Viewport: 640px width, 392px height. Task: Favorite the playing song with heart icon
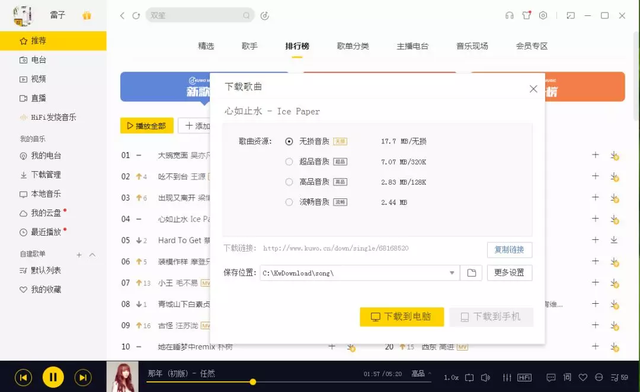[583, 378]
